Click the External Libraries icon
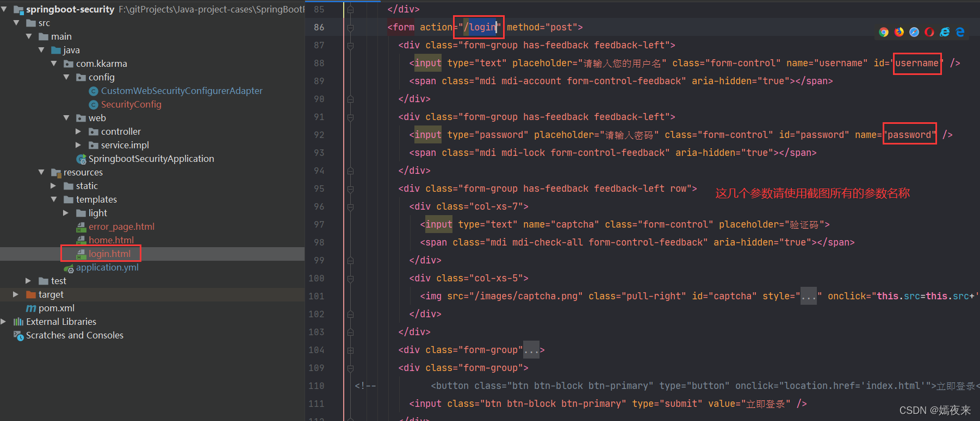The height and width of the screenshot is (421, 980). point(18,322)
